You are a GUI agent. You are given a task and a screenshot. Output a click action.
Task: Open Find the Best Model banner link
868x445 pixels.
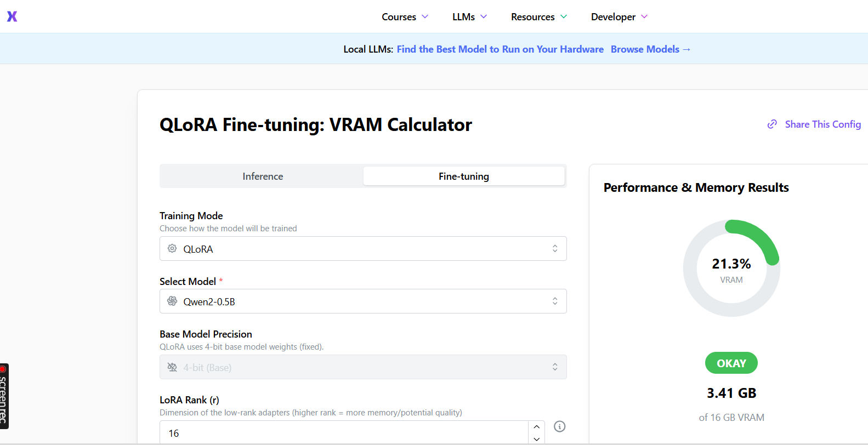pos(500,49)
